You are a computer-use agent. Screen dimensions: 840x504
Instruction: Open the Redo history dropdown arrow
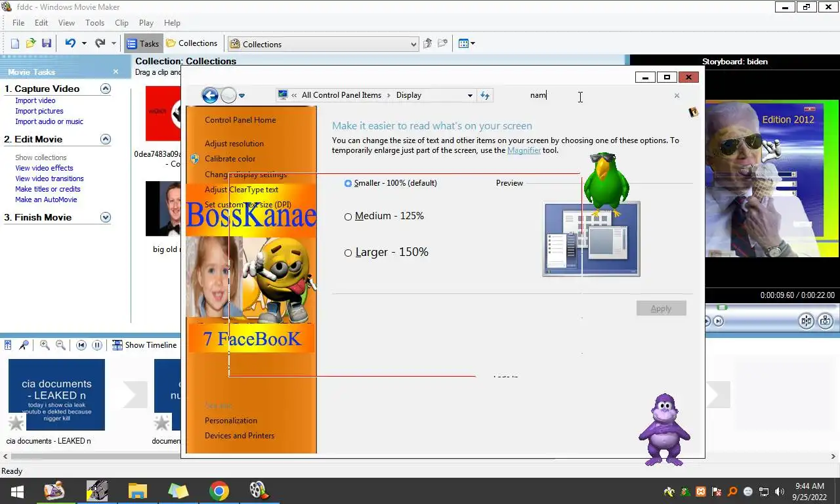114,43
